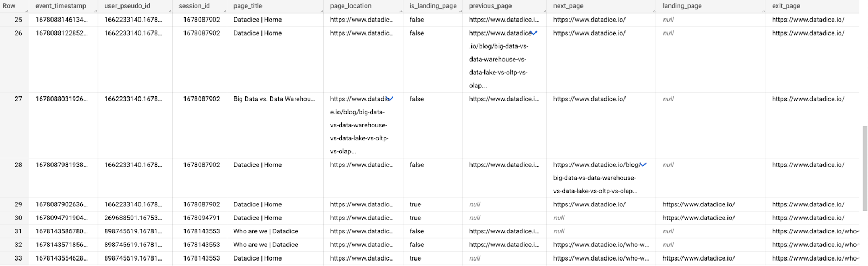Collapse the expanded next_page cell in row 28
The height and width of the screenshot is (266, 868).
(x=643, y=165)
